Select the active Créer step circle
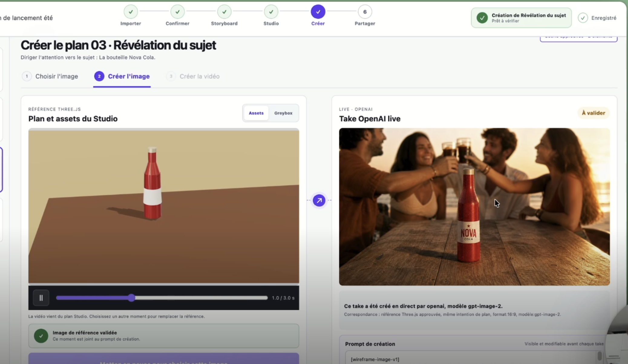 coord(318,12)
